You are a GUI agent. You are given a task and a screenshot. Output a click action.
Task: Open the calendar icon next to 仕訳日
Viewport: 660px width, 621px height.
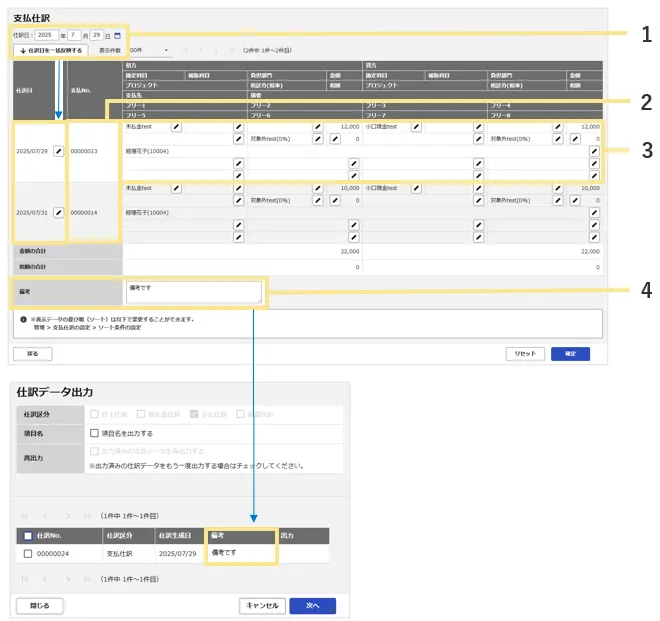coord(117,35)
